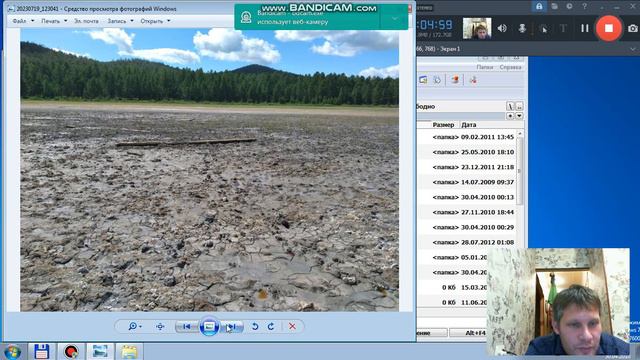Take a Bandicam screenshot with the camera icon
Screen dimensions: 640x360
tap(633, 28)
